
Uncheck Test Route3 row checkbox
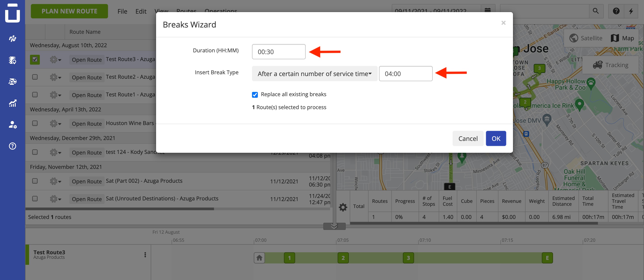35,59
